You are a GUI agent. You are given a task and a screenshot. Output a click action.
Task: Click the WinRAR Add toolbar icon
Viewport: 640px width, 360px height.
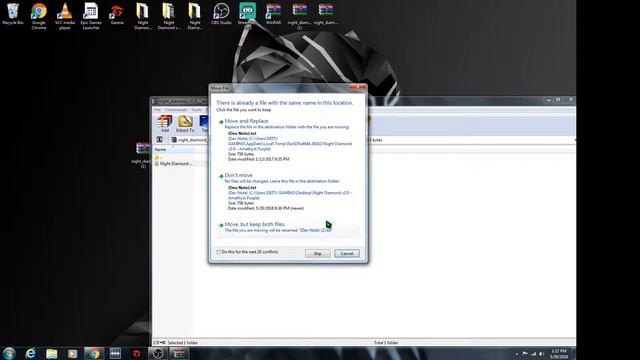(x=164, y=124)
